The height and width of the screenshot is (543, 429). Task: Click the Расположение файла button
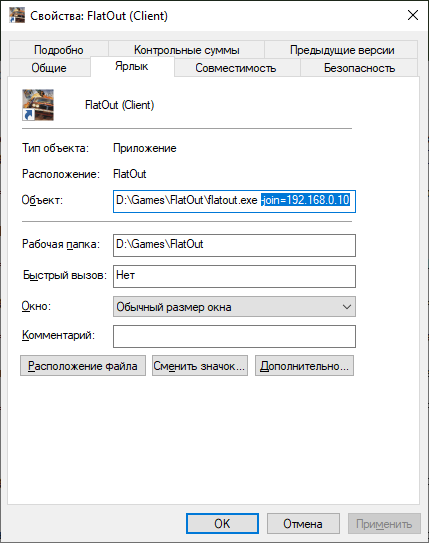(83, 365)
